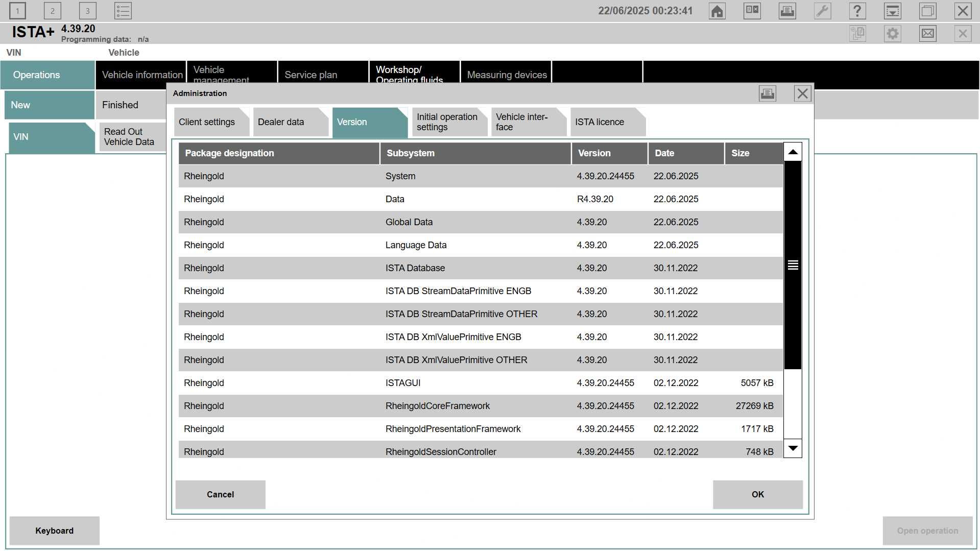The height and width of the screenshot is (551, 980).
Task: Click the print icon in top toolbar
Action: point(787,11)
